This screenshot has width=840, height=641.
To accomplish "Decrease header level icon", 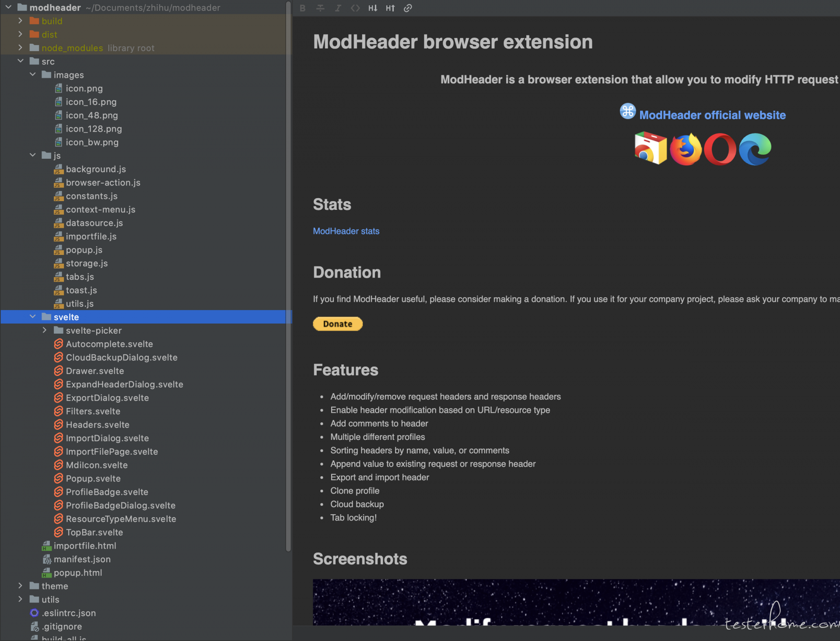I will (373, 8).
